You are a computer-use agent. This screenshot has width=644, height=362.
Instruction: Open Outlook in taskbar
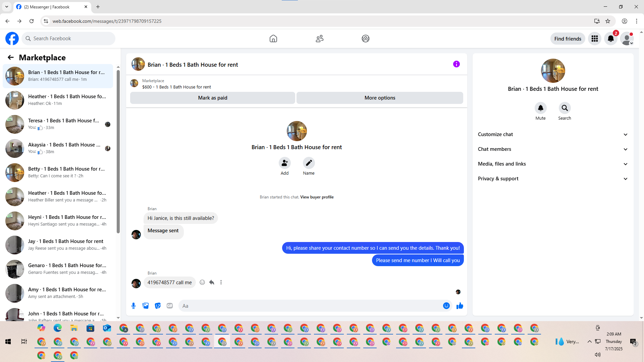[x=107, y=328]
